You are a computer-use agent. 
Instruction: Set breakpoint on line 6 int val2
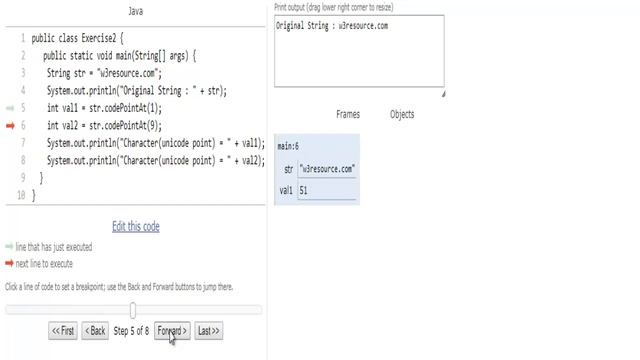[104, 126]
